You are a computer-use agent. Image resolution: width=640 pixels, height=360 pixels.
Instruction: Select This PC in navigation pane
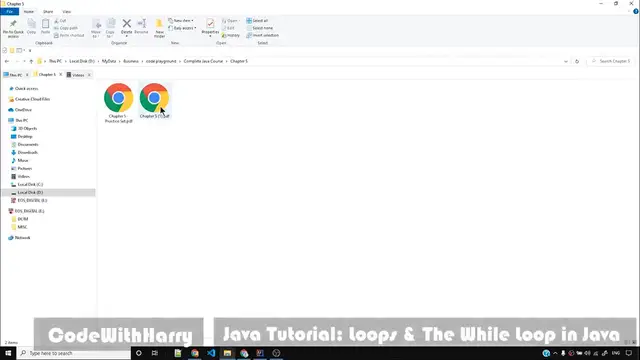tap(22, 120)
